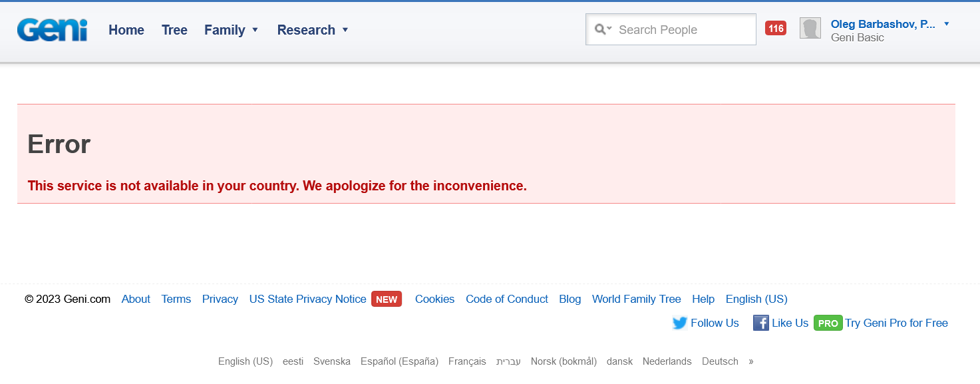Open the account dropdown arrow
This screenshot has height=384, width=980.
tap(947, 24)
